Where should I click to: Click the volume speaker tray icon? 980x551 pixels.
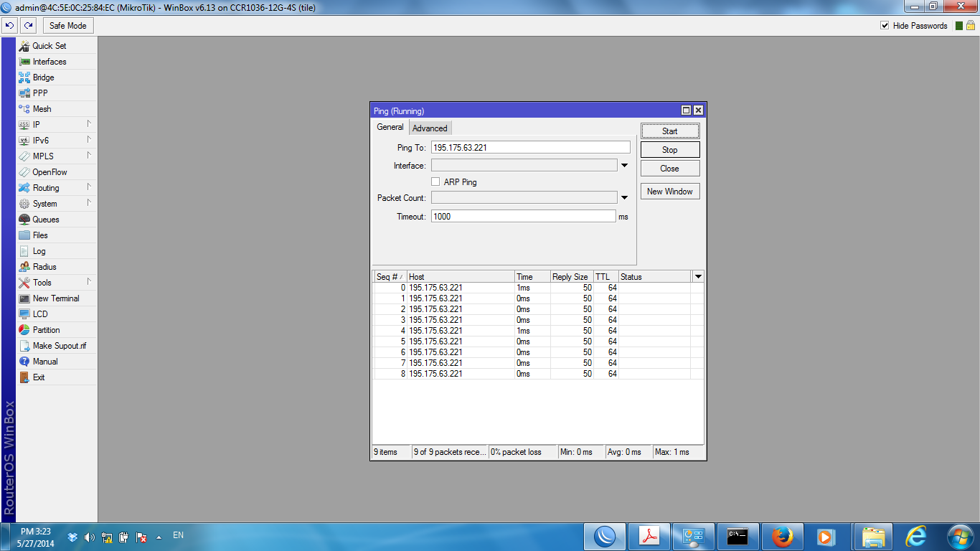tap(90, 537)
